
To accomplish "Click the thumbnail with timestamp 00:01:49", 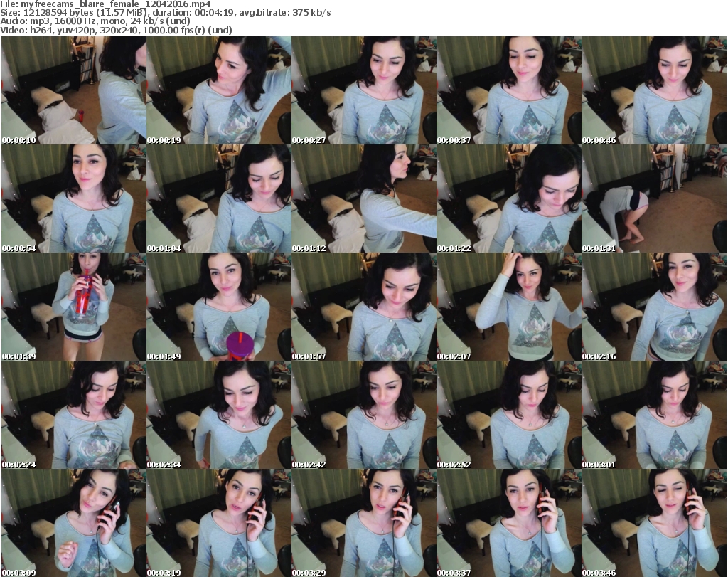I will (219, 307).
